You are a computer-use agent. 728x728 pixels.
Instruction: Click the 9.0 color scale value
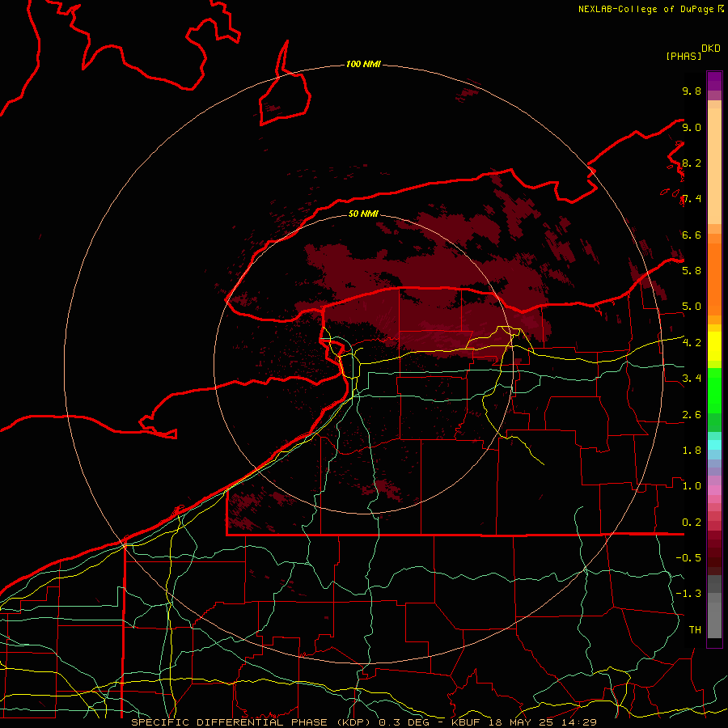point(692,127)
